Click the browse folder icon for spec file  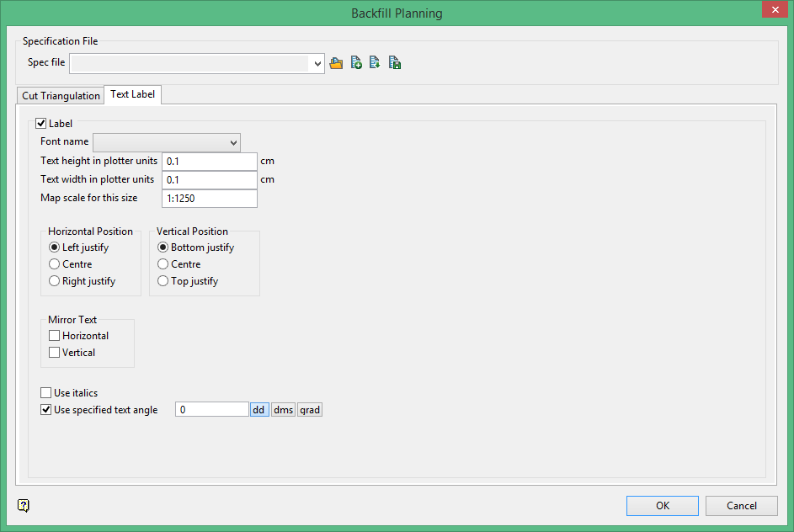click(x=336, y=63)
